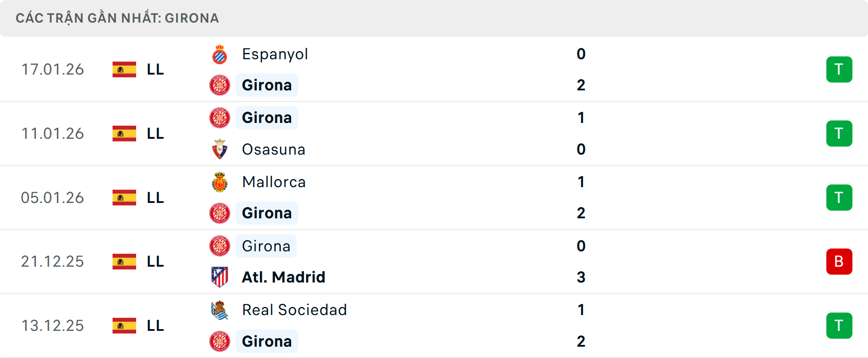Click the Mallorca club crest icon
Screen dimensions: 868x358
[220, 182]
